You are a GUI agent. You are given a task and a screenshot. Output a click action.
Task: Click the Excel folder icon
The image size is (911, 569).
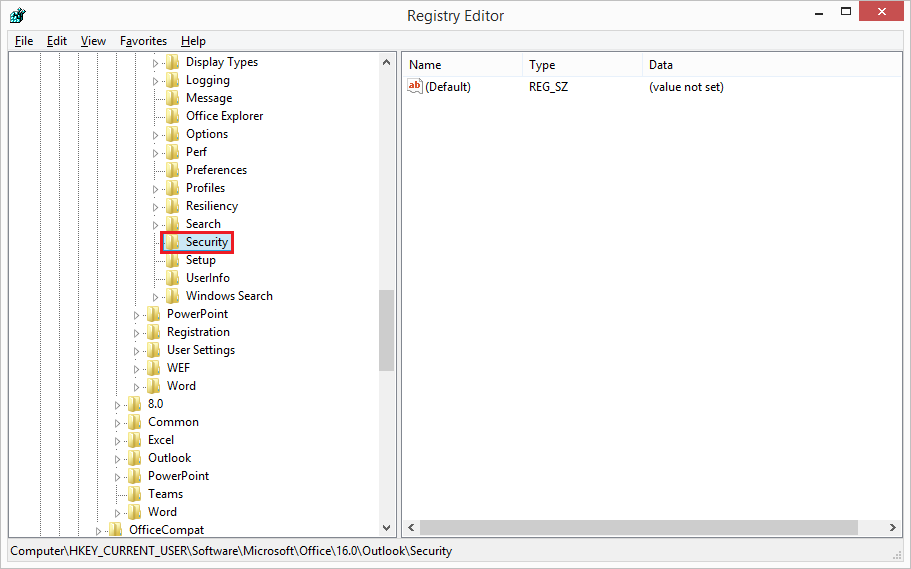[x=134, y=441]
